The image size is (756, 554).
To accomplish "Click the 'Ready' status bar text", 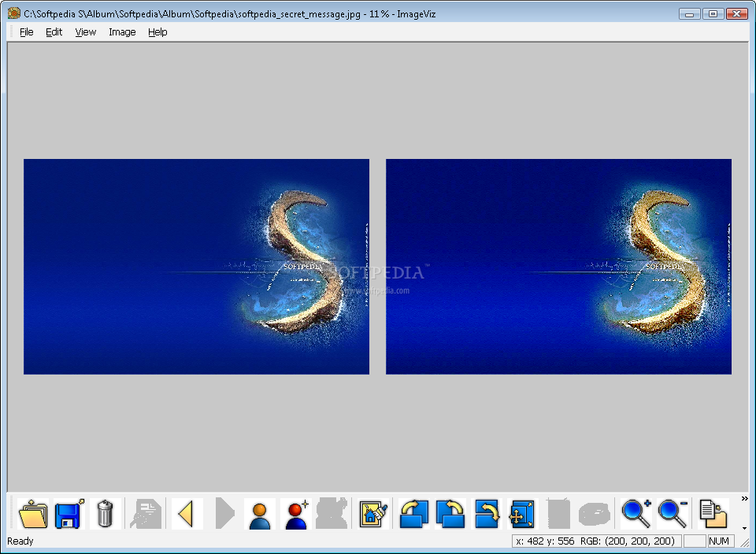I will (x=20, y=541).
